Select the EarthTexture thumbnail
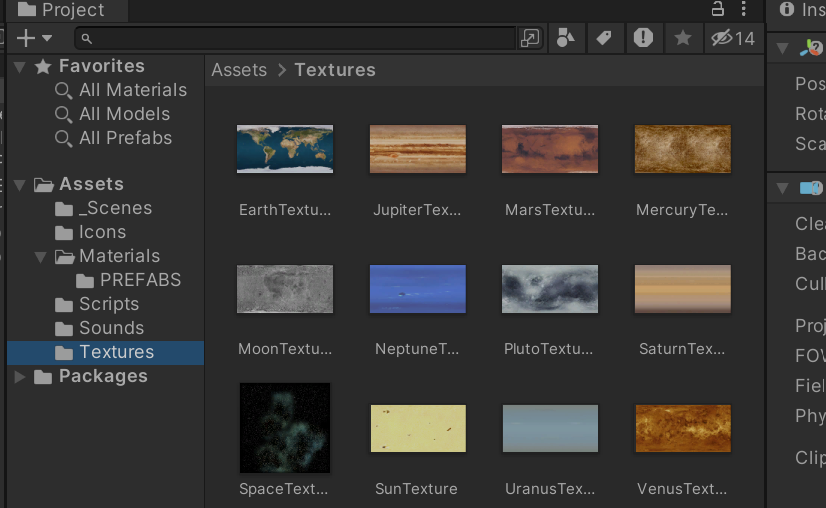826x508 pixels. click(285, 149)
